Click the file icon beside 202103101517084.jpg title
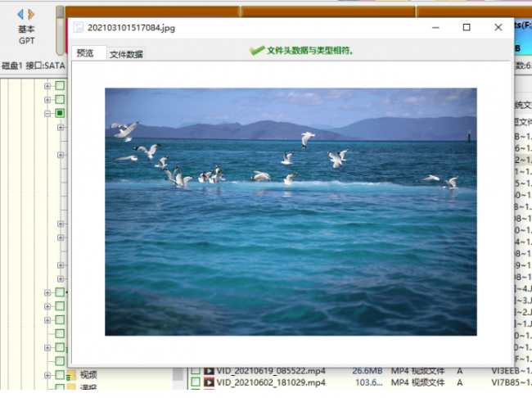This screenshot has width=532, height=398. [79, 28]
